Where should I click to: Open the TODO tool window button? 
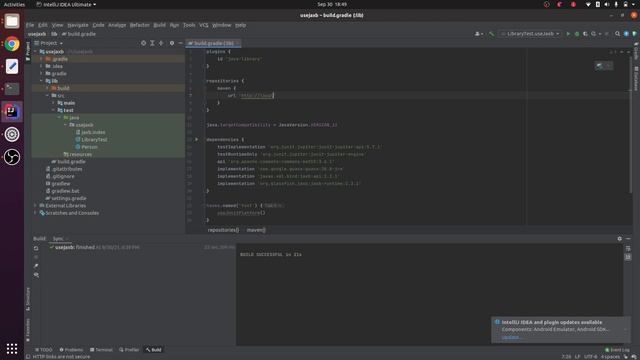pyautogui.click(x=44, y=350)
